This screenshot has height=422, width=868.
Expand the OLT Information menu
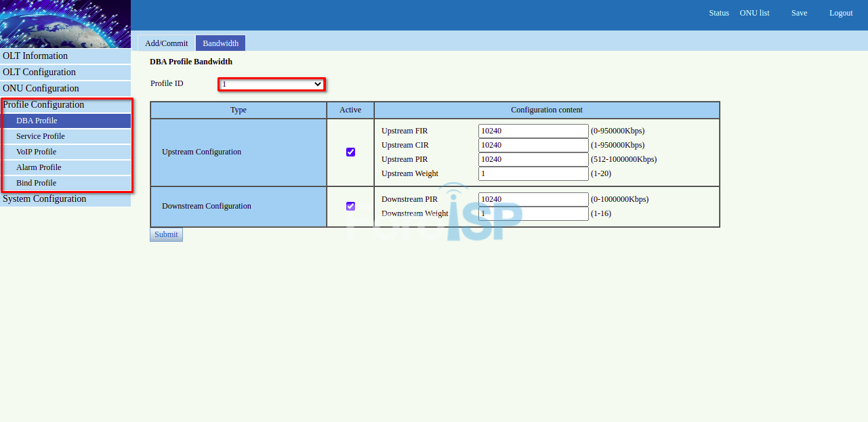tap(35, 56)
